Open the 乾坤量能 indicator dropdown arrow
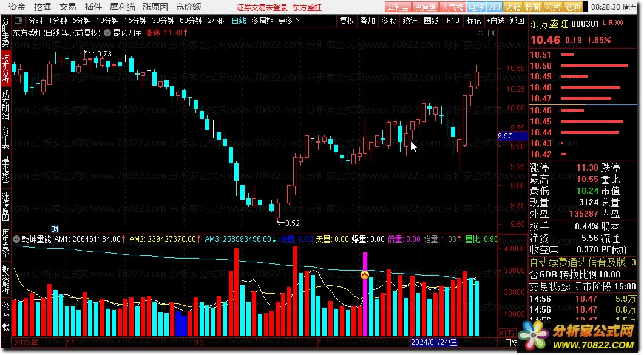 point(17,239)
